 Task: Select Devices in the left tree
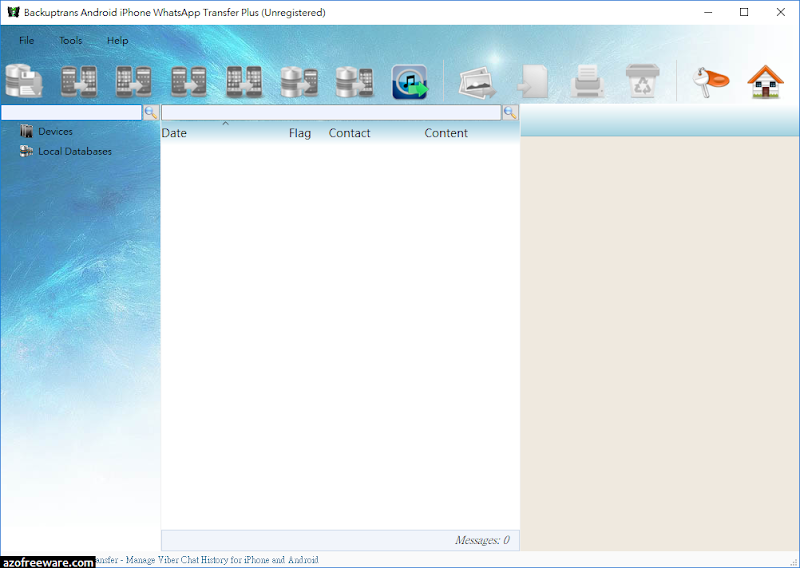pos(55,131)
